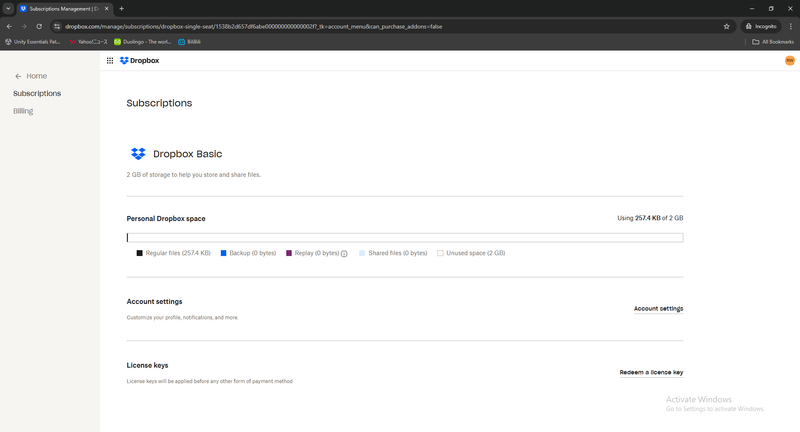Click the back arrow beside Home
The width and height of the screenshot is (800, 432).
pyautogui.click(x=18, y=76)
